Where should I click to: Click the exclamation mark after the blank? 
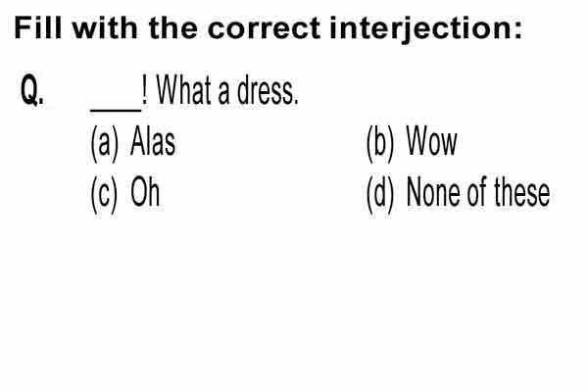point(145,89)
